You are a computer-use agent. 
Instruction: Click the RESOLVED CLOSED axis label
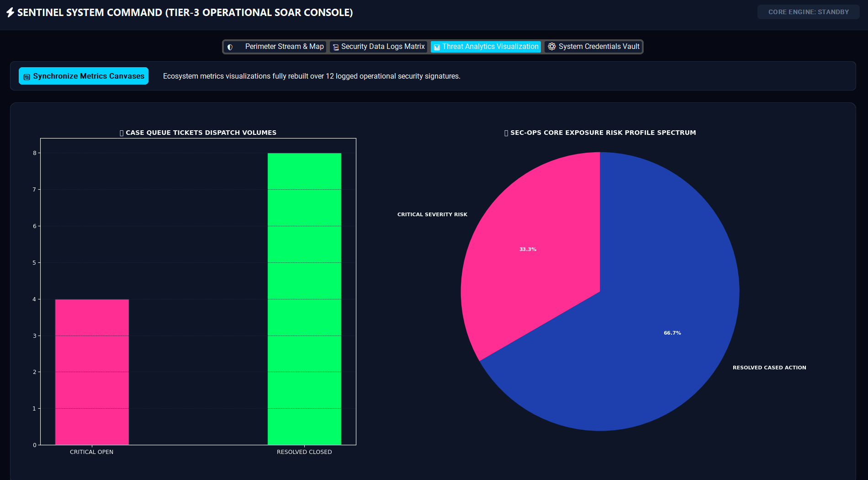304,452
